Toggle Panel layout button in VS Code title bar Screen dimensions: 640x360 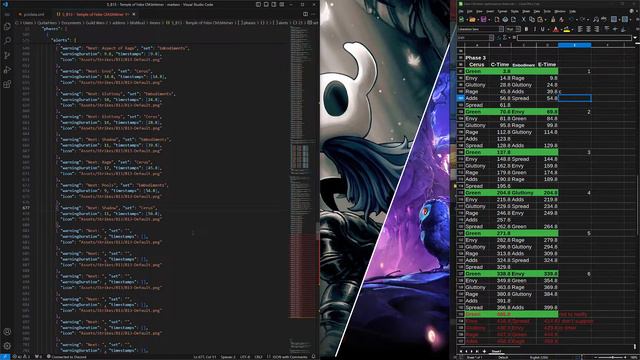point(266,4)
